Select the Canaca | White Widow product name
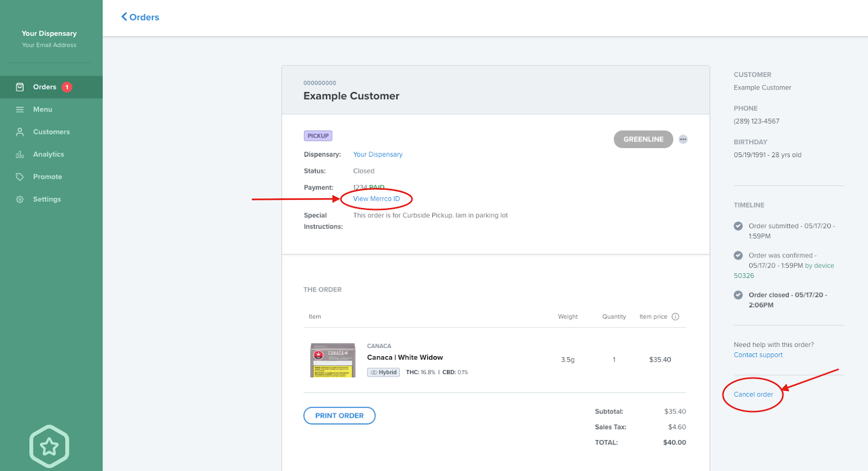868x471 pixels. click(x=405, y=358)
